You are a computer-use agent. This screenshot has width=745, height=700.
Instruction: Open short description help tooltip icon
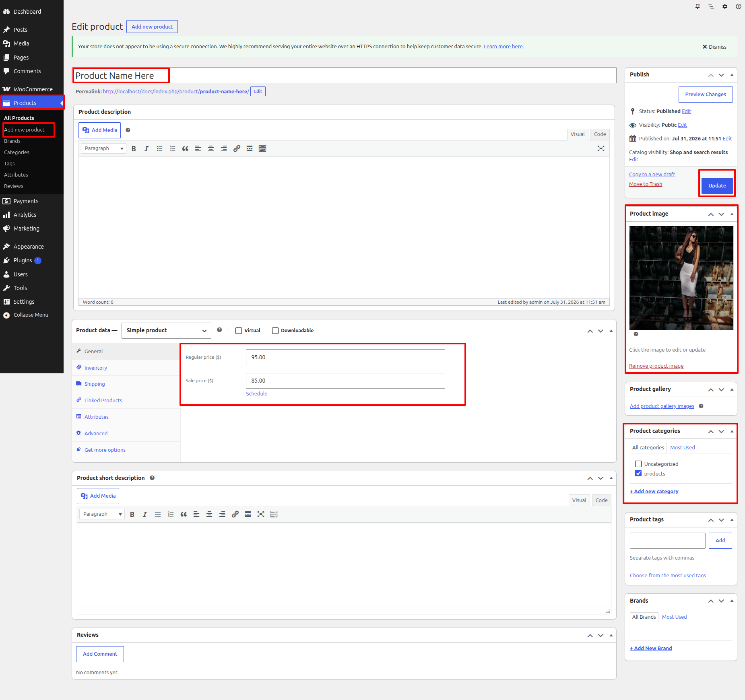(x=152, y=478)
